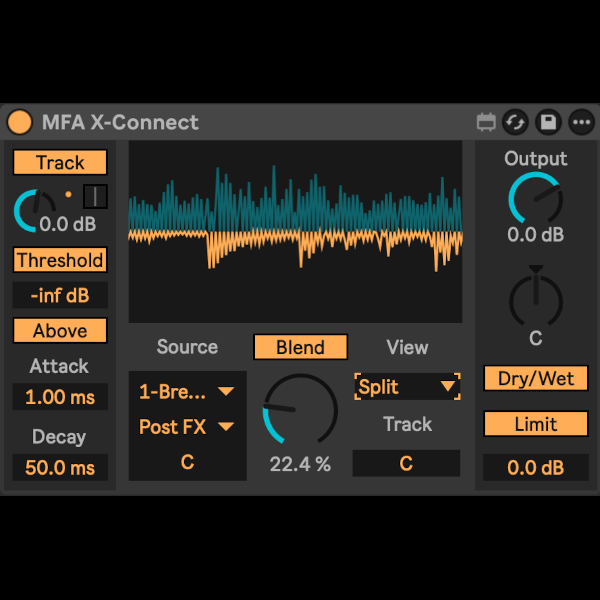Screen dimensions: 600x600
Task: Toggle the Above mode button
Action: coord(60,331)
